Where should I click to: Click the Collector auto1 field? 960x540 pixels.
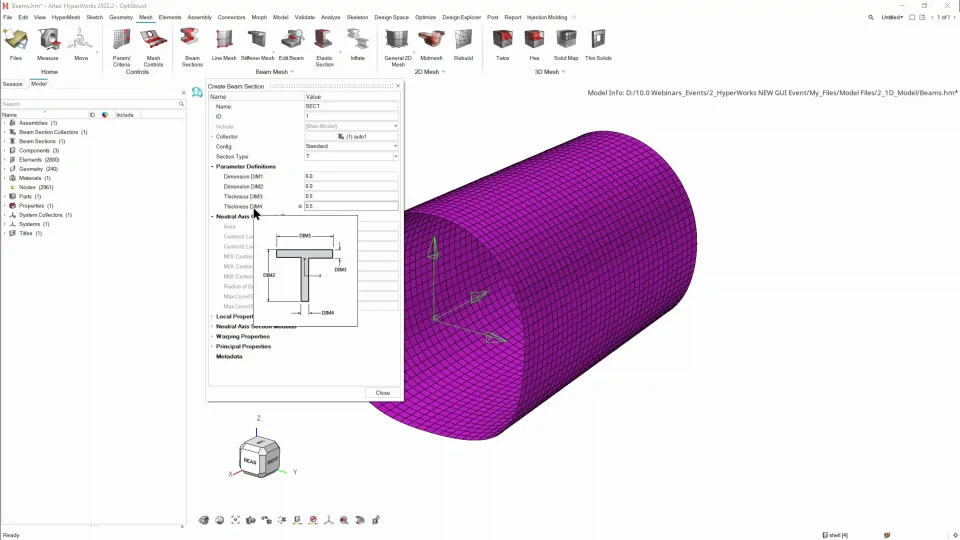coord(351,137)
